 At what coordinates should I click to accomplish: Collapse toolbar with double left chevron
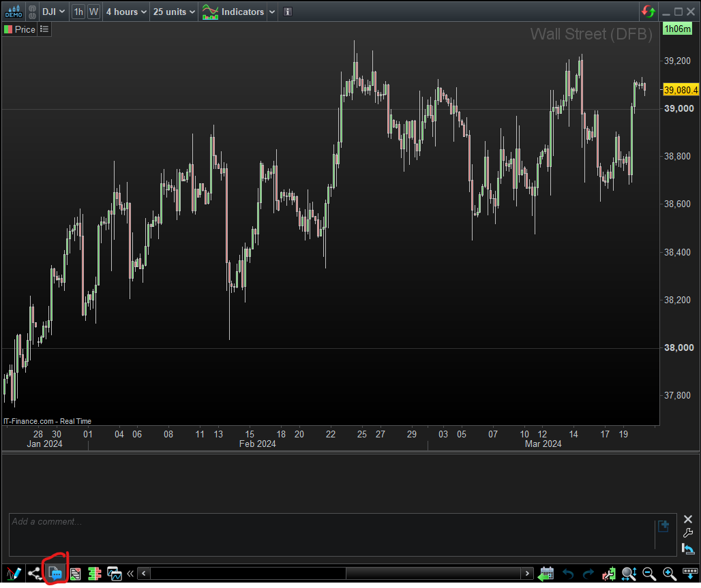tap(130, 573)
